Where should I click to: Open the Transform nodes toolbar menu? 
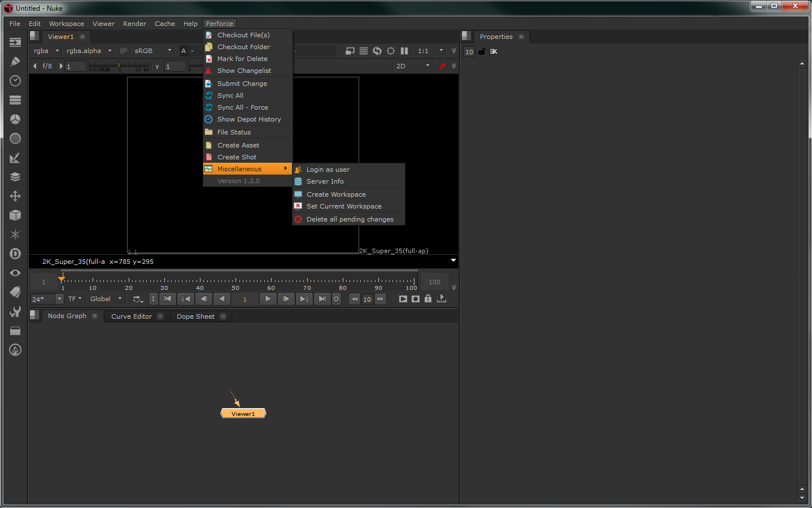pyautogui.click(x=15, y=196)
